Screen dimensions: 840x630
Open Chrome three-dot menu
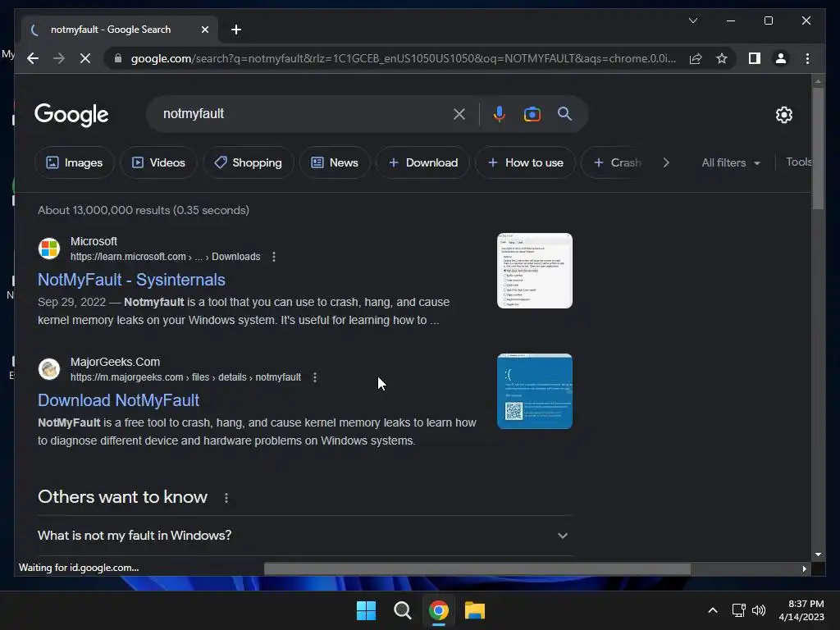click(x=807, y=58)
